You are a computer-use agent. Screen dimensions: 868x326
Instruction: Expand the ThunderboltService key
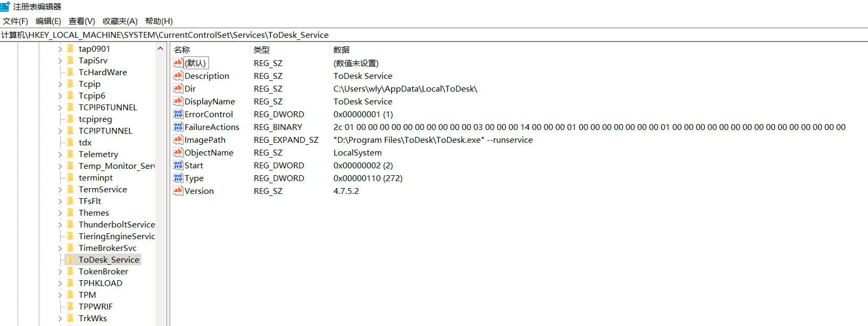60,225
